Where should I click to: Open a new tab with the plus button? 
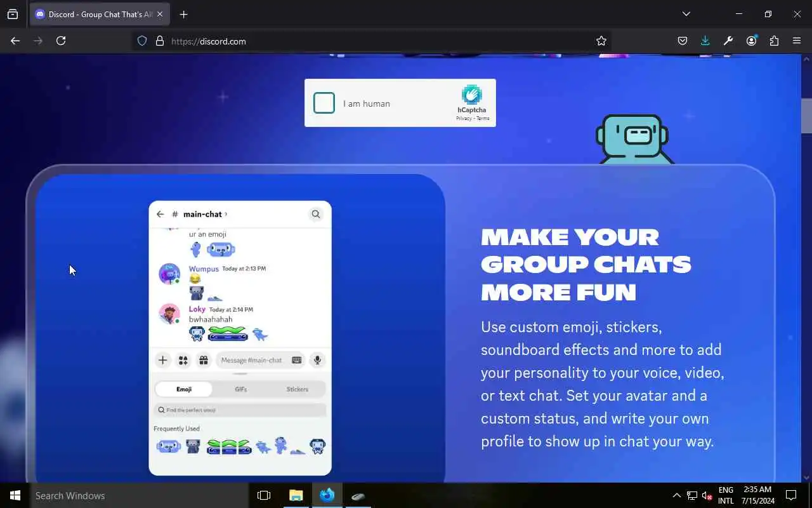pos(183,14)
